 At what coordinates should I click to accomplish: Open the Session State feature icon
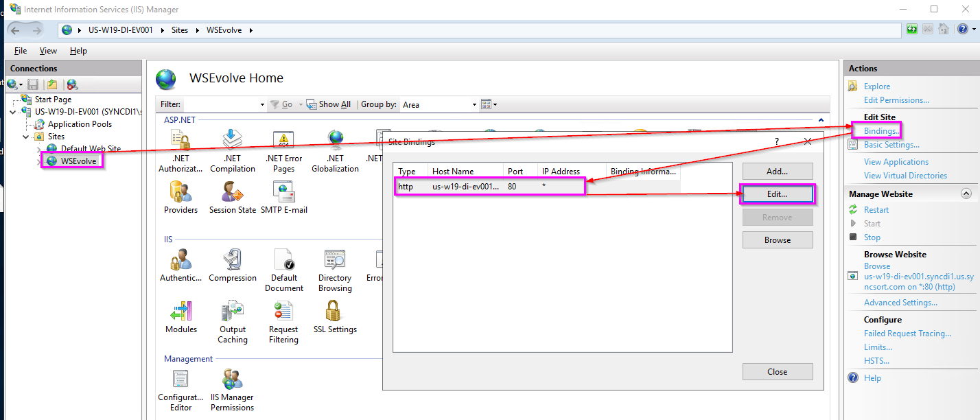coord(233,192)
